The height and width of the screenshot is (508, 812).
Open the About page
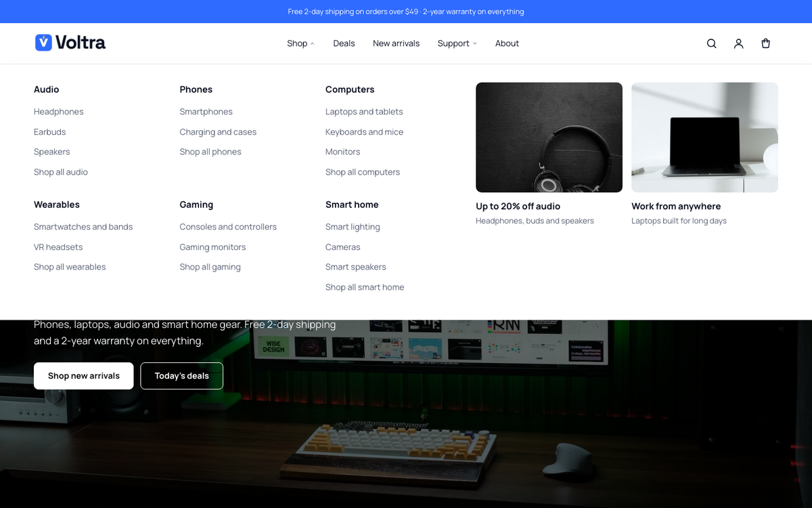coord(507,43)
